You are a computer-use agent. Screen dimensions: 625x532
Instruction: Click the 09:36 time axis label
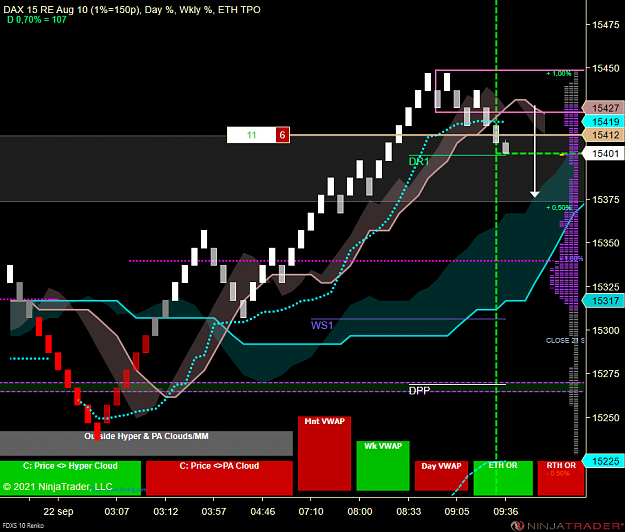pos(505,512)
